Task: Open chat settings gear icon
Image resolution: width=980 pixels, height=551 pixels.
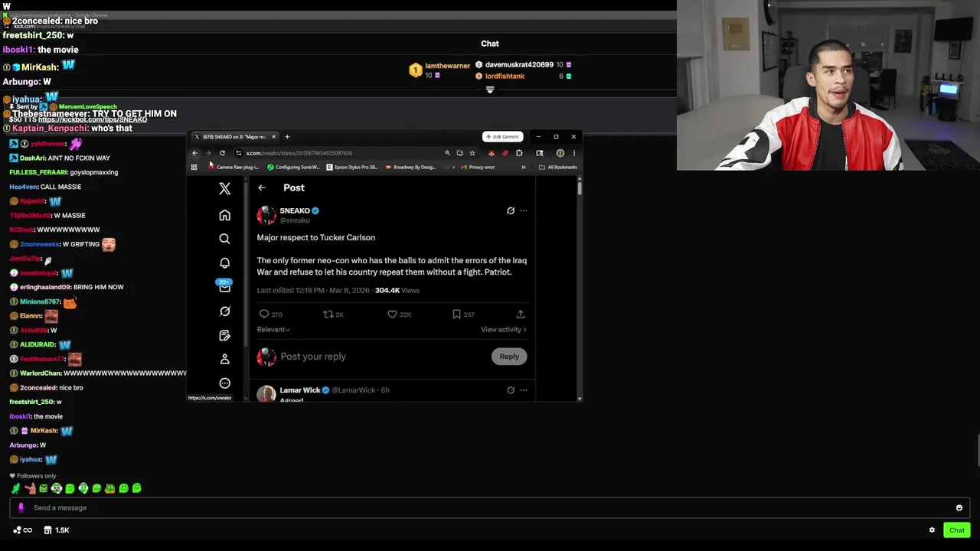Action: click(x=932, y=530)
